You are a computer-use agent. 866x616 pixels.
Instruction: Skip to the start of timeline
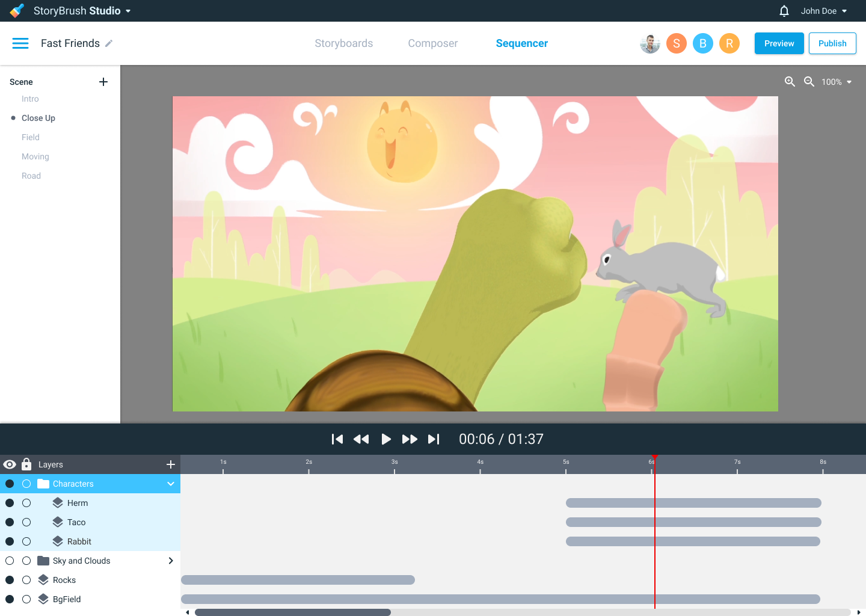coord(337,439)
